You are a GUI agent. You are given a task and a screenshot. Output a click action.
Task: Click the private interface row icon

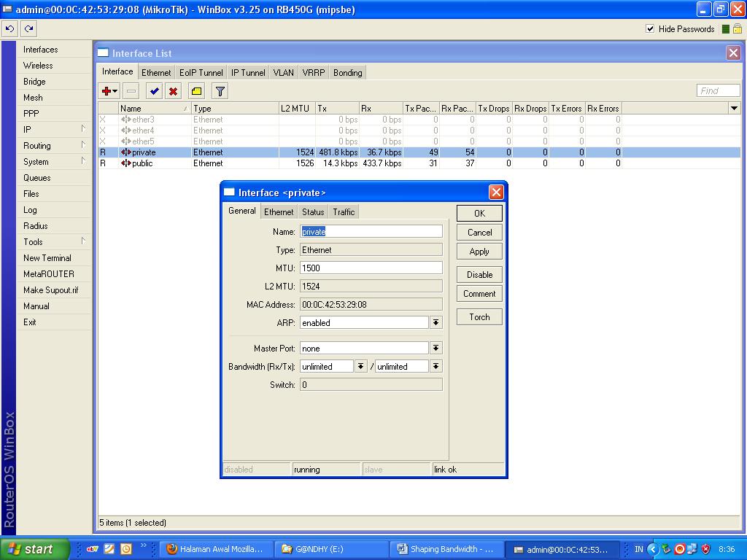[x=125, y=152]
